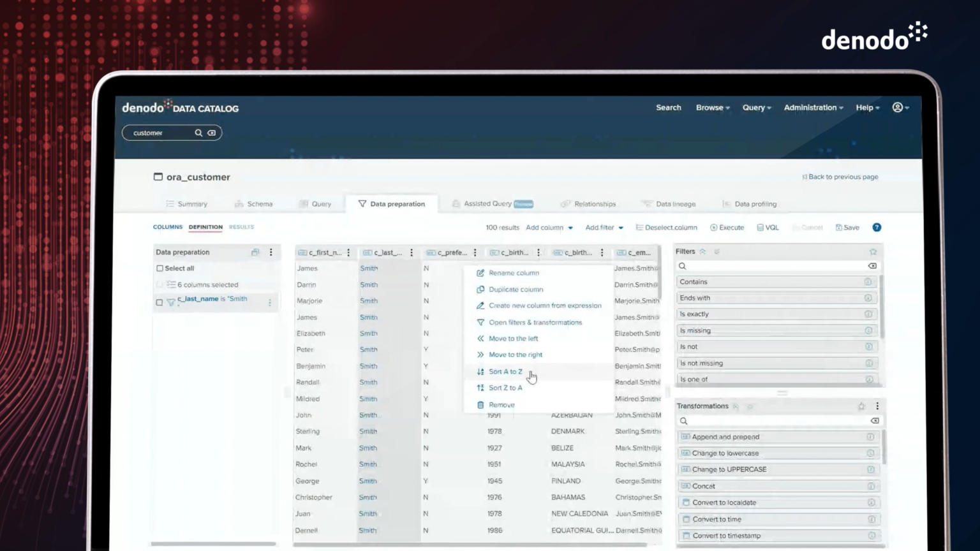Open the Add column dropdown
980x551 pixels.
(548, 227)
